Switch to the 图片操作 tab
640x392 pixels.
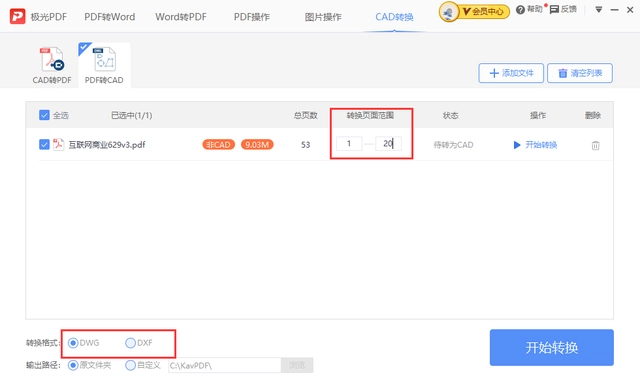tap(323, 17)
